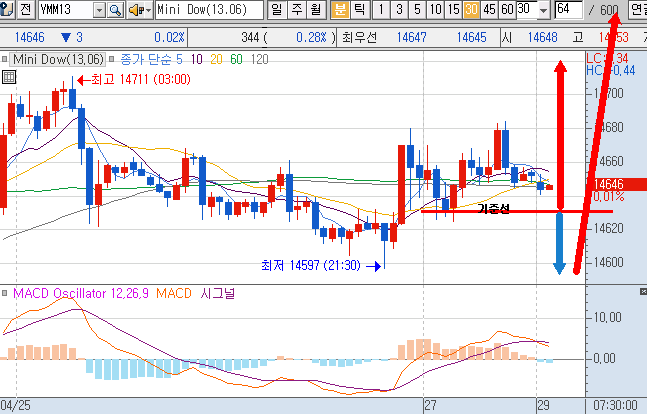Switch to 틱 tick chart mode
This screenshot has width=647, height=414.
[360, 10]
